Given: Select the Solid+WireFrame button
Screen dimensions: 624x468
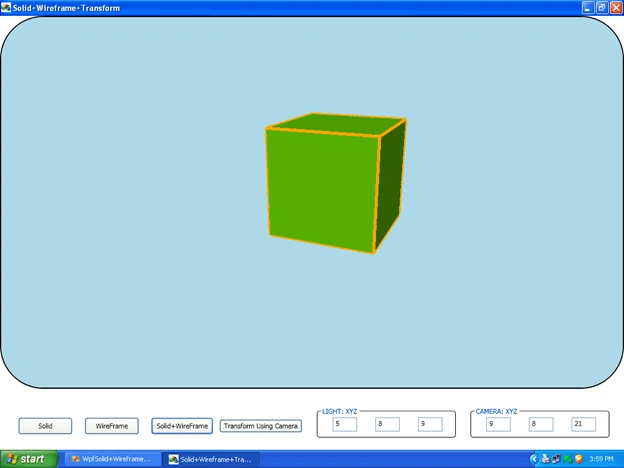Looking at the screenshot, I should point(182,426).
